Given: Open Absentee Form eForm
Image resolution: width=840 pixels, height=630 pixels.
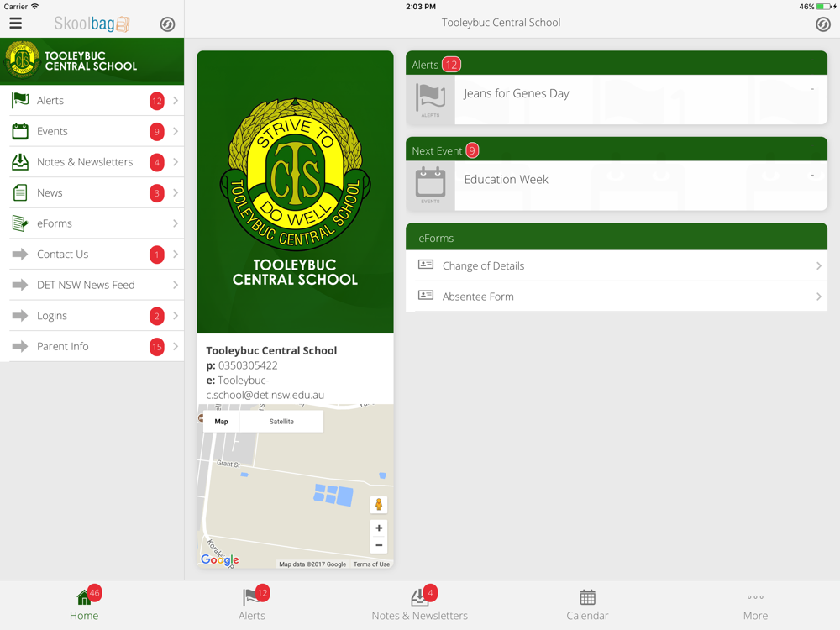Looking at the screenshot, I should pyautogui.click(x=617, y=297).
